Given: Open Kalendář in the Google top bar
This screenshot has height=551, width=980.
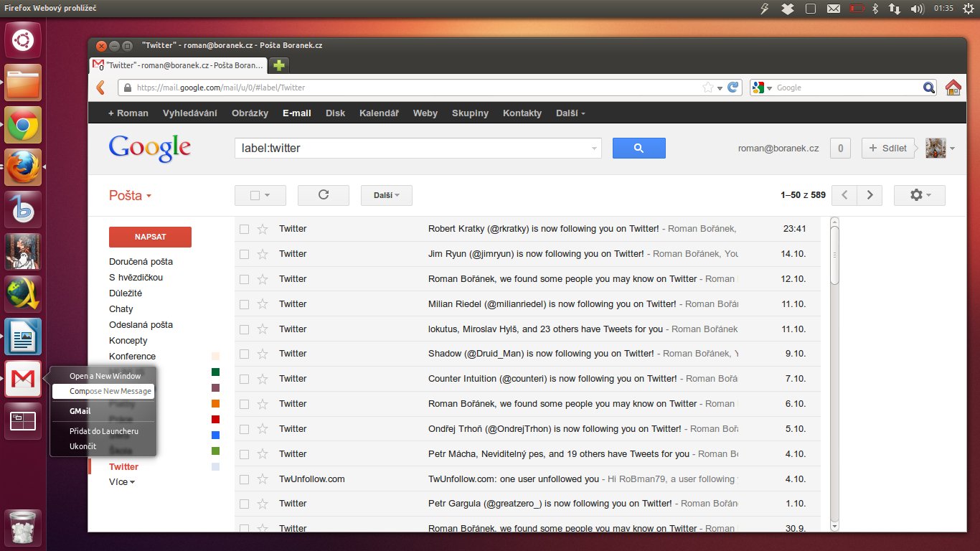Looking at the screenshot, I should pyautogui.click(x=379, y=113).
